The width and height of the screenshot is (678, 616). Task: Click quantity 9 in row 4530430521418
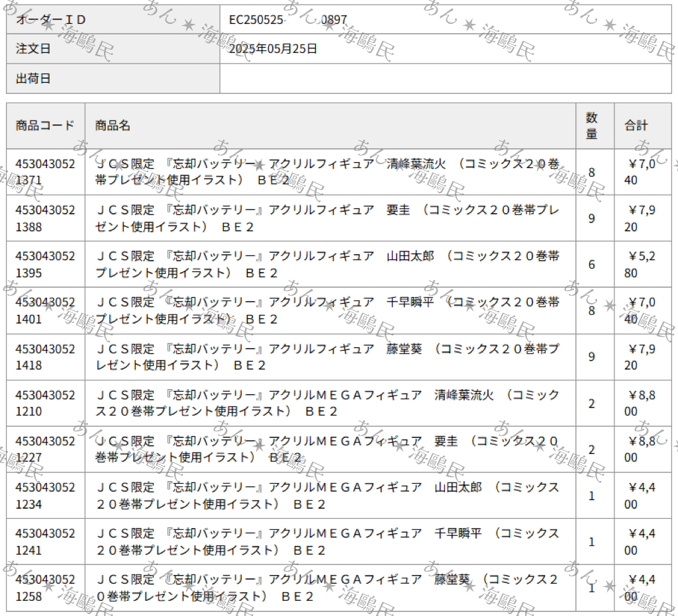click(591, 357)
